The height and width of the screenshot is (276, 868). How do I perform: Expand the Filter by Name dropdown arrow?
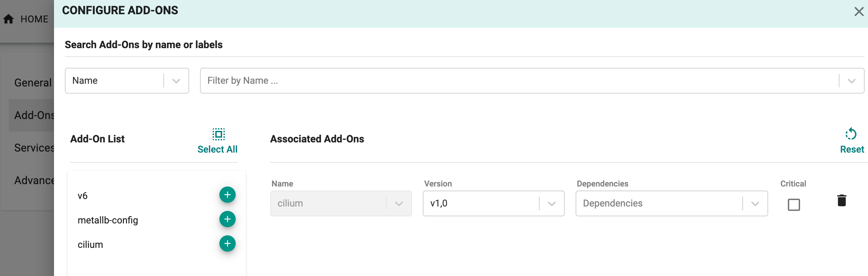coord(851,81)
